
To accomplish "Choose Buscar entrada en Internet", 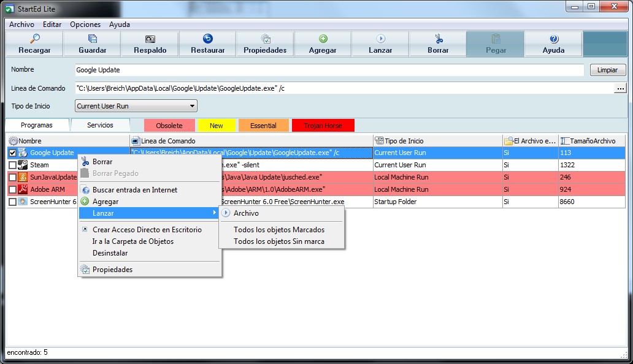I will 150,190.
